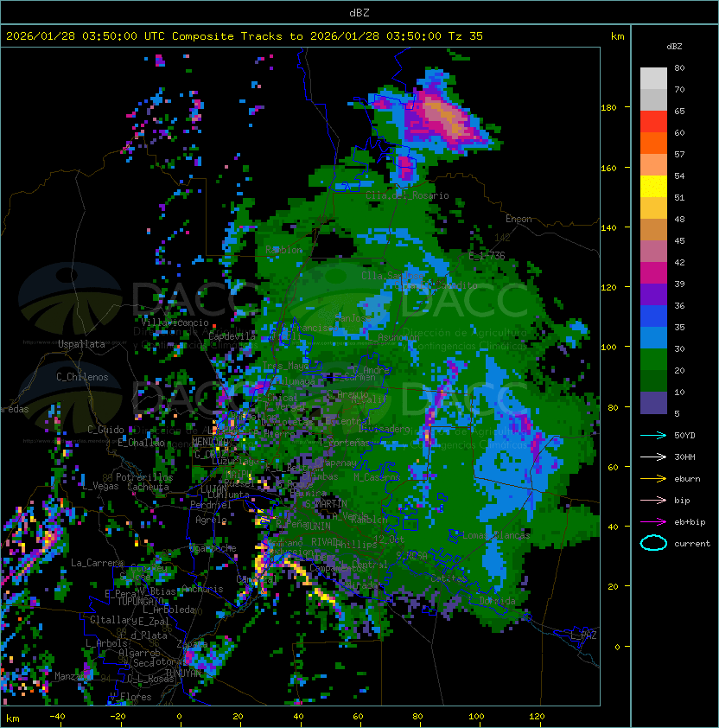Viewport: 719px width, 728px height.
Task: Pick the light blue swatch between 35 and 30
Action: (x=653, y=337)
